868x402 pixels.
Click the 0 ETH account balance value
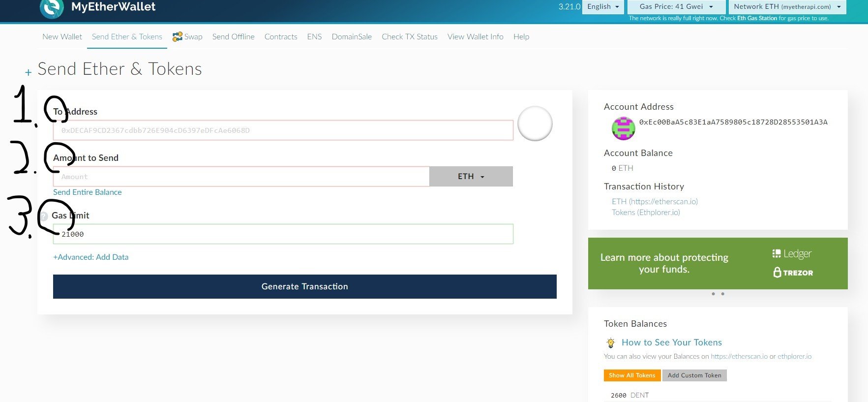[622, 168]
